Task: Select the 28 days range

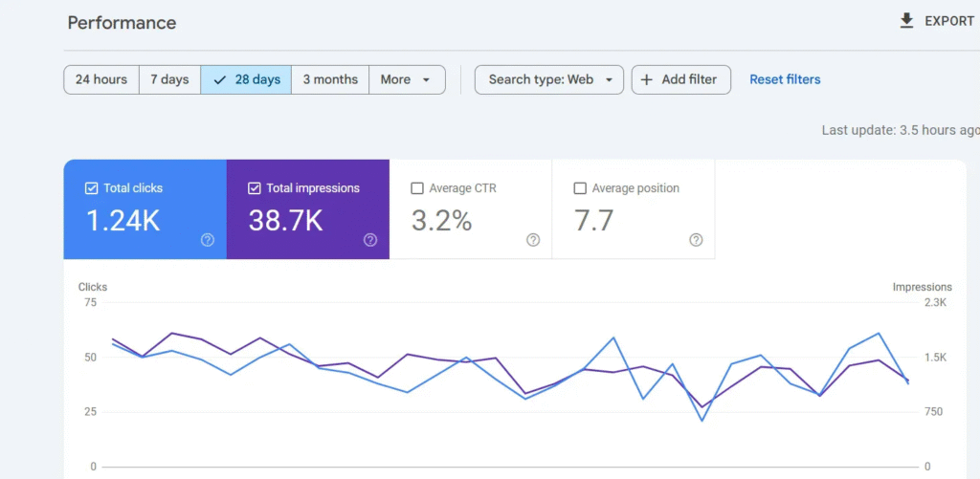Action: coord(246,80)
